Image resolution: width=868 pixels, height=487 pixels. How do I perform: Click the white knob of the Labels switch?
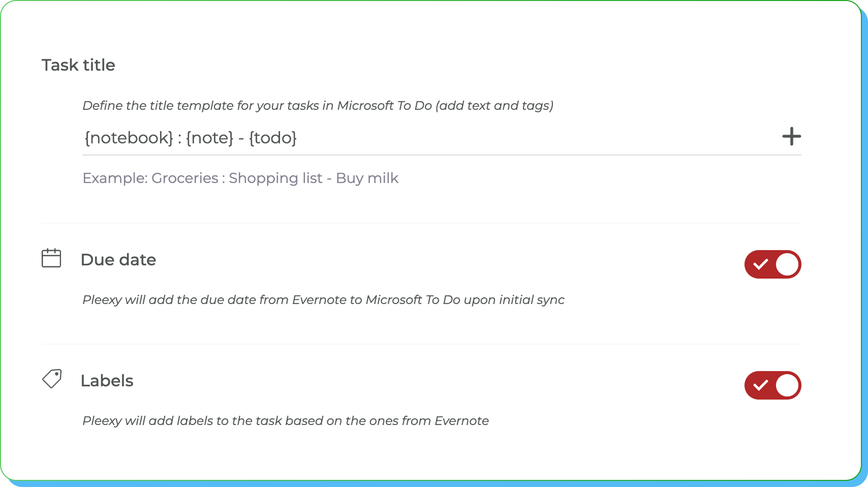[x=787, y=385]
